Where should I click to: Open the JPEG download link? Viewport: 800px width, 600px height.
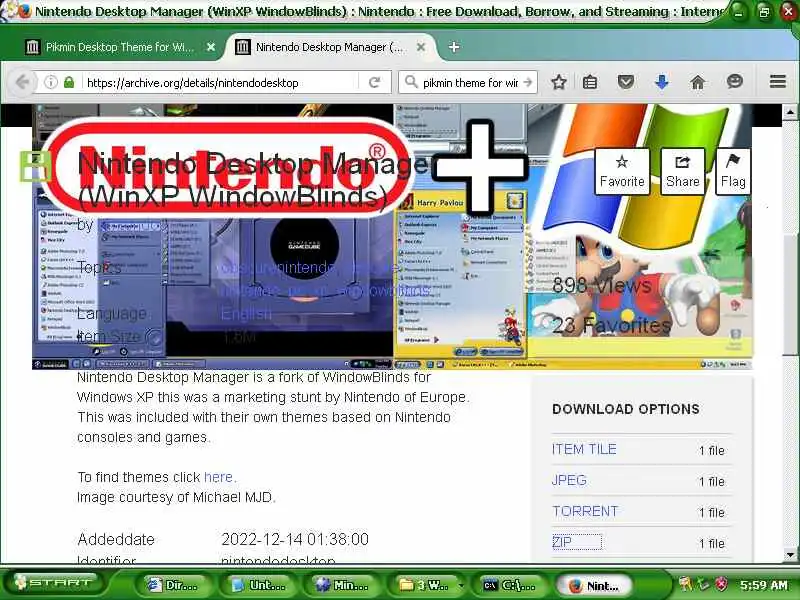point(569,480)
